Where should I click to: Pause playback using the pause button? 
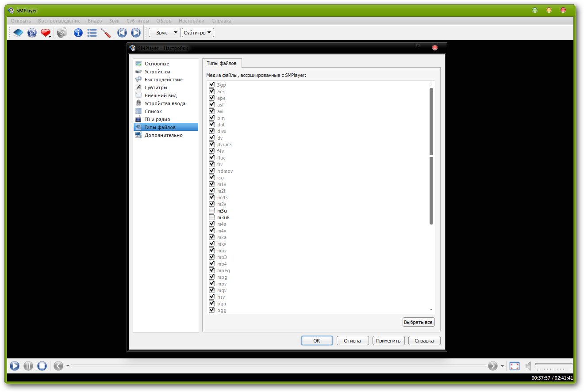point(28,366)
